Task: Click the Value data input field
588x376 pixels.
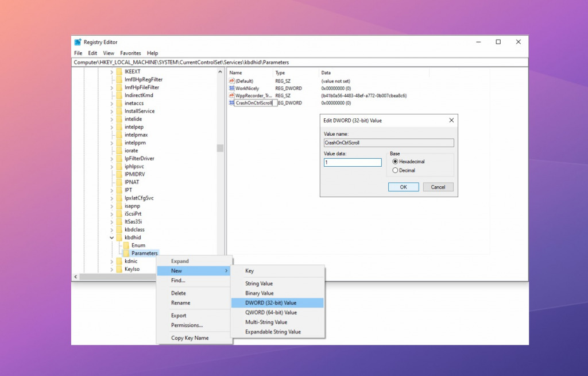Action: pyautogui.click(x=353, y=162)
